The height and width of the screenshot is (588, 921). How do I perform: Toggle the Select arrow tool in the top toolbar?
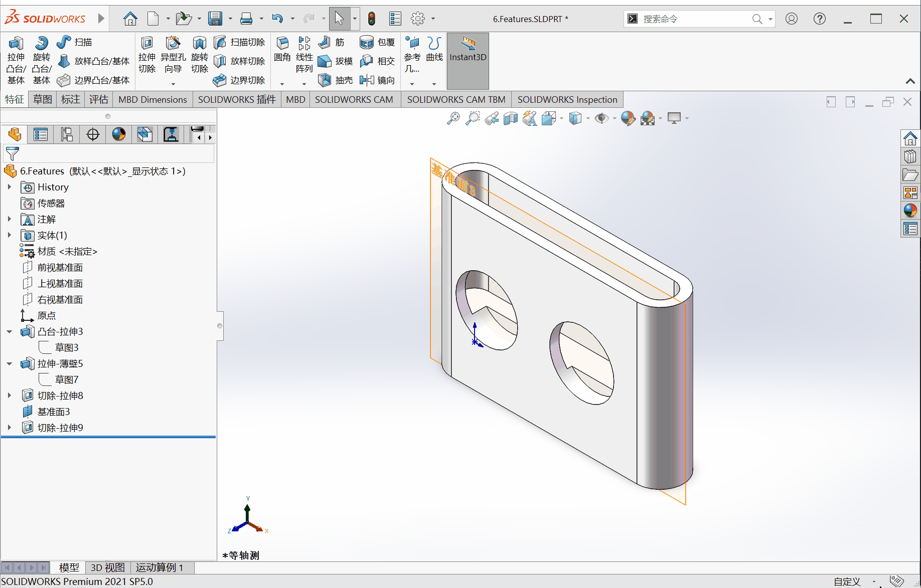(340, 19)
